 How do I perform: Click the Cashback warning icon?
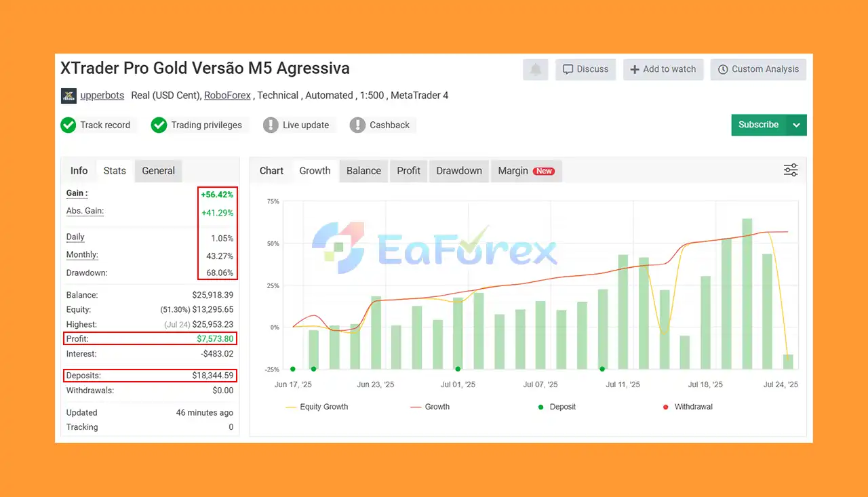357,125
